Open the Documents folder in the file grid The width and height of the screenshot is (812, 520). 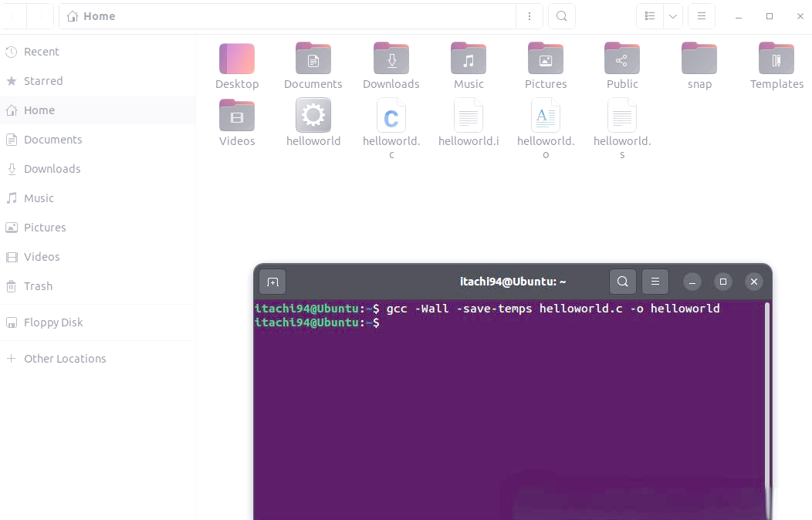point(313,59)
